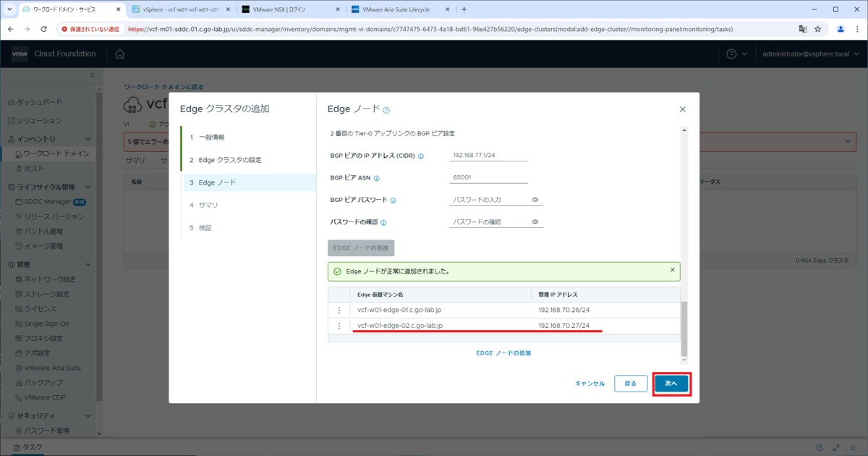
Task: Collapse the ライフサイクル管理 sidebar section
Action: point(88,187)
